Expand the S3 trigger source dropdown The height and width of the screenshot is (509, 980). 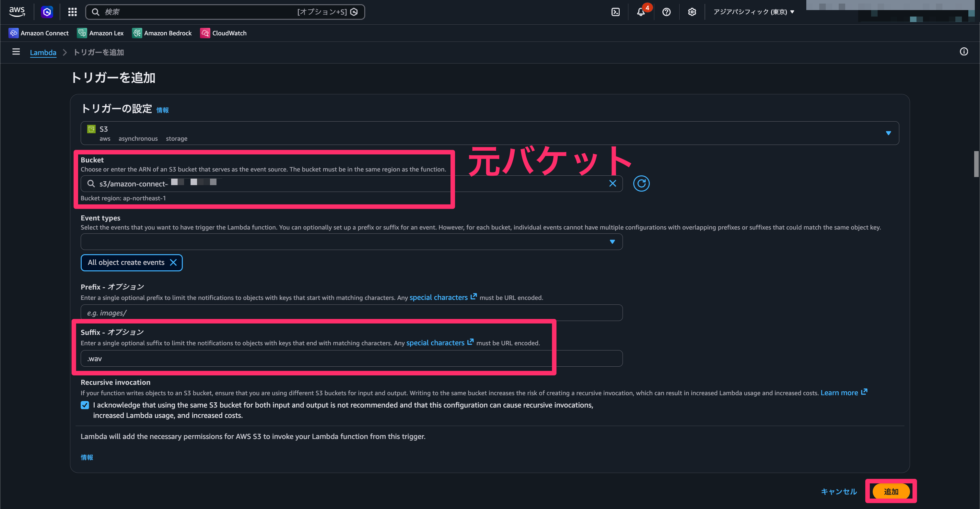(x=888, y=133)
